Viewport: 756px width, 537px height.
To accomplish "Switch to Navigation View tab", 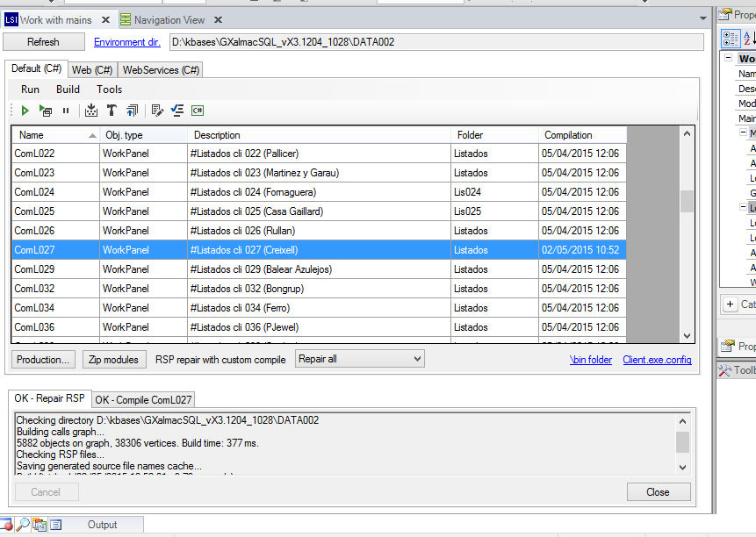I will (169, 20).
